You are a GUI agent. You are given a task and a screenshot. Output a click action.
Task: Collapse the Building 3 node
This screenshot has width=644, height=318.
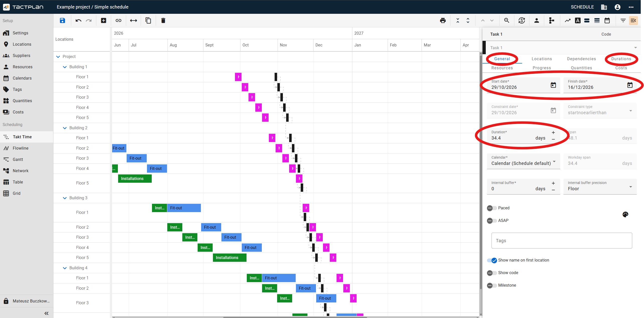click(65, 198)
